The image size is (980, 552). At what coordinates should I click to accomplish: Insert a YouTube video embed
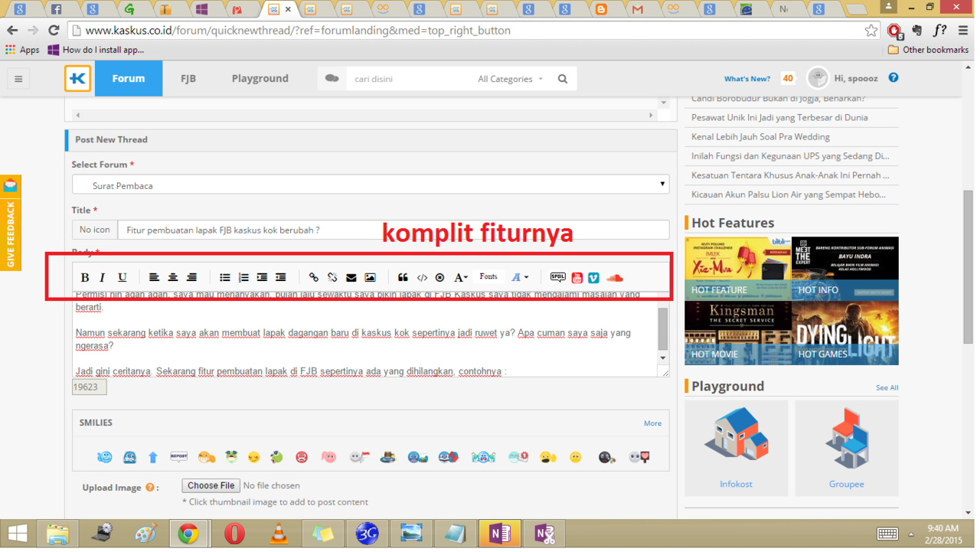(577, 277)
